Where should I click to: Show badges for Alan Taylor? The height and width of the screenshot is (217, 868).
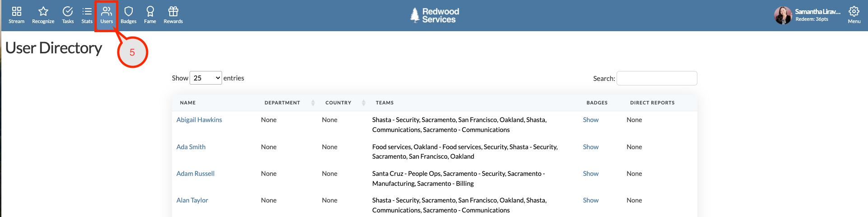point(590,200)
